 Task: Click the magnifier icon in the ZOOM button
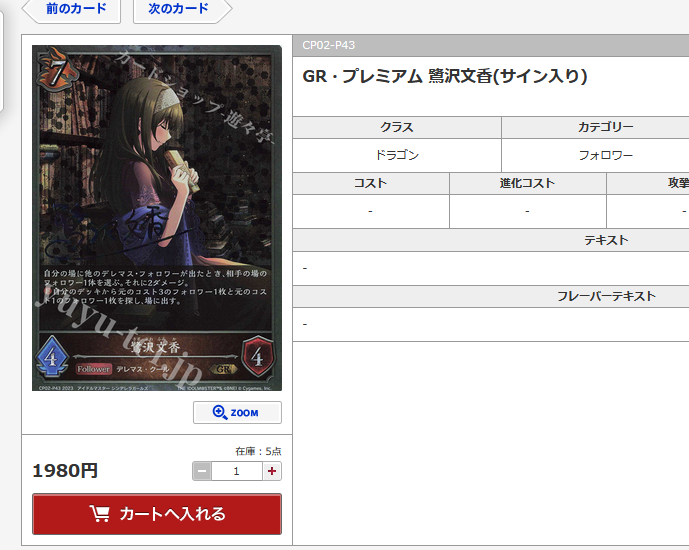(x=220, y=412)
